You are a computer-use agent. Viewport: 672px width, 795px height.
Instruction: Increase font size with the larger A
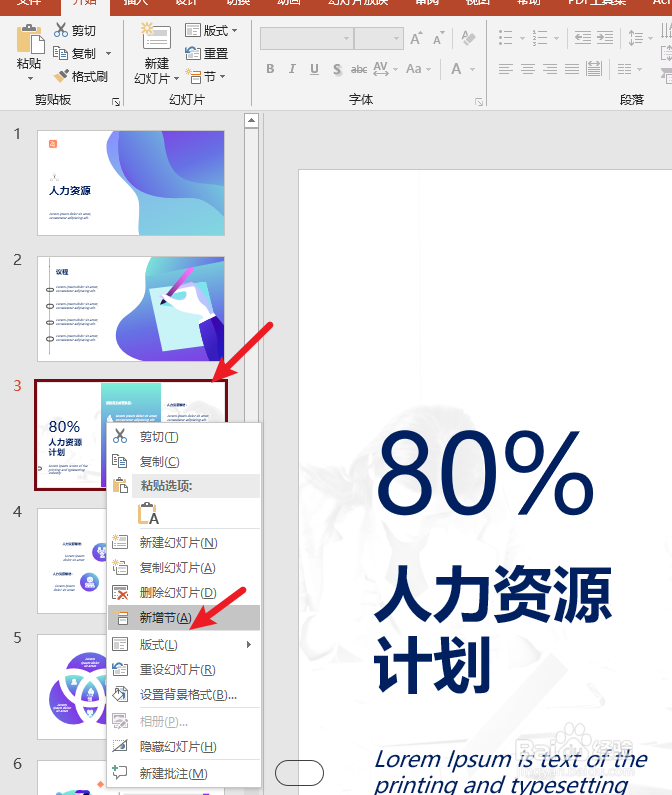pyautogui.click(x=415, y=38)
